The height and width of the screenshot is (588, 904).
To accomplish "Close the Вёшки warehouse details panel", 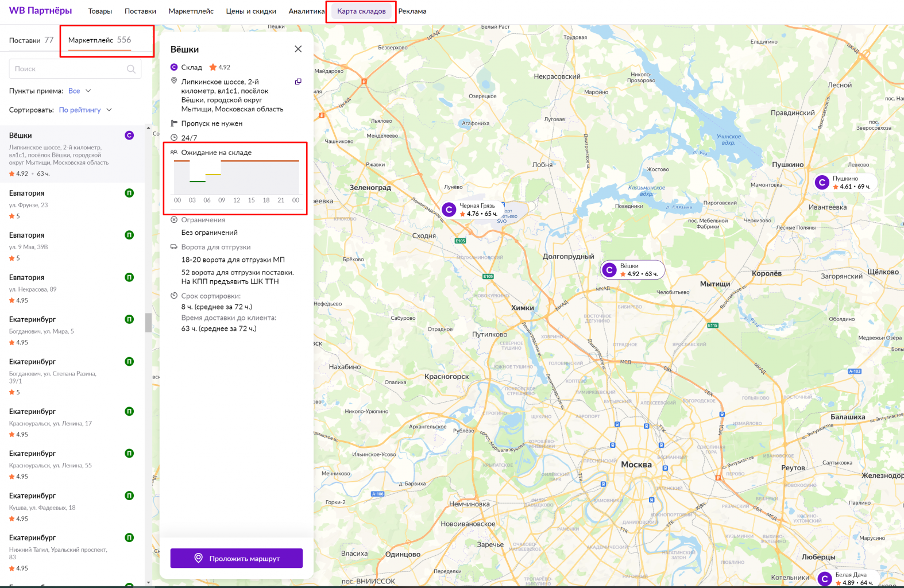I will pos(298,49).
